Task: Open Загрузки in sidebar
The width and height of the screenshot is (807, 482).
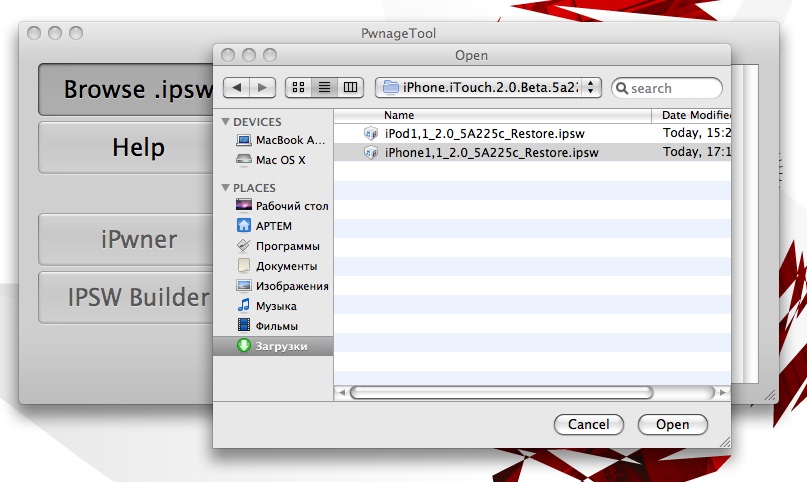Action: (273, 346)
